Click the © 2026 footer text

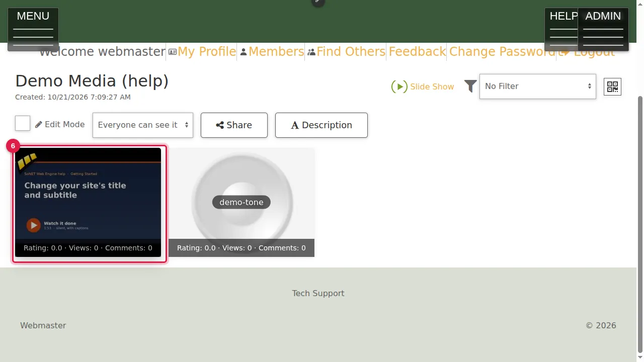(x=601, y=325)
